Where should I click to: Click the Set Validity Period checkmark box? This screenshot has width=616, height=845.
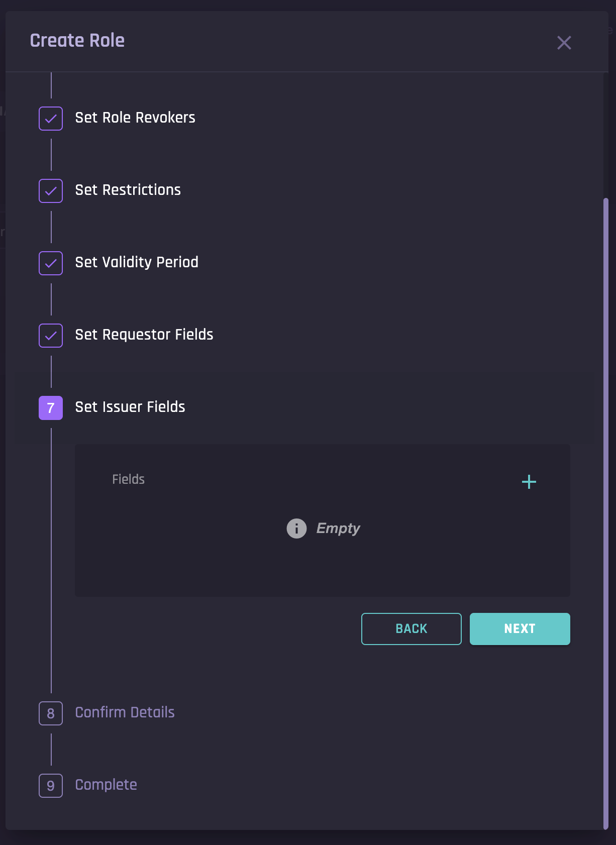click(51, 263)
